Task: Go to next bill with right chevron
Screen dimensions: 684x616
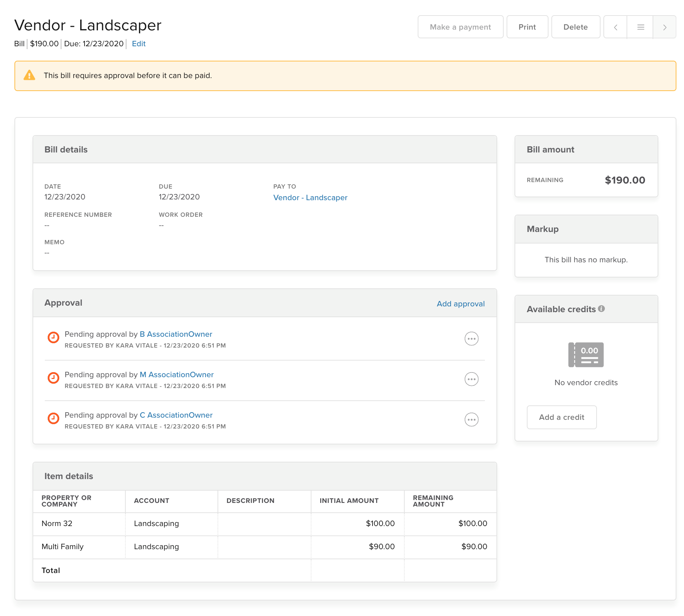Action: point(664,27)
